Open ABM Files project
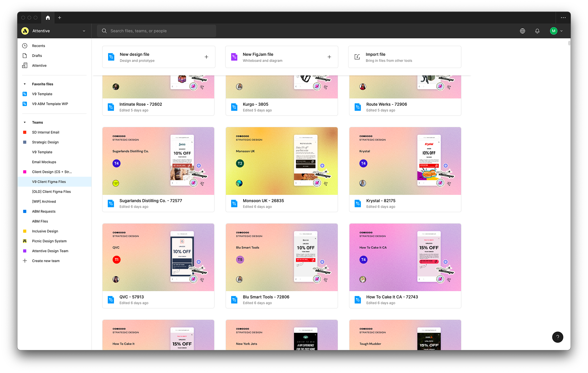 click(x=55, y=221)
